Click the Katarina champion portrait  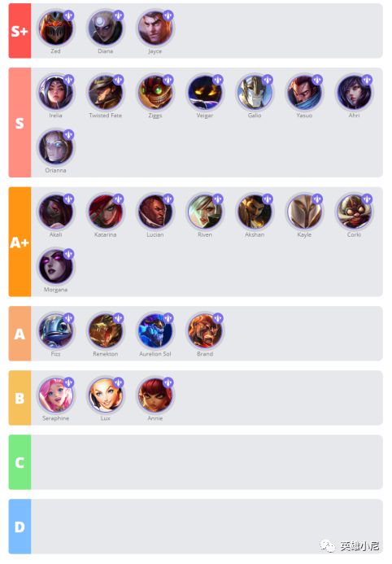tap(105, 212)
